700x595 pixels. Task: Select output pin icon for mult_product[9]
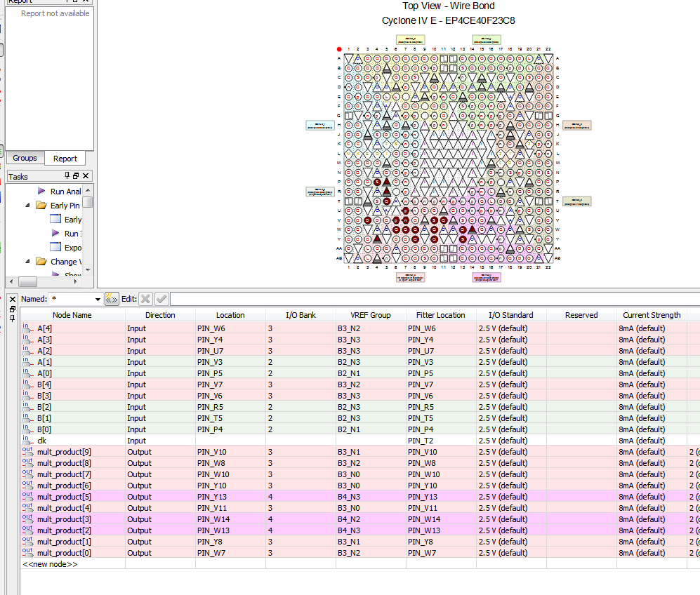[27, 451]
